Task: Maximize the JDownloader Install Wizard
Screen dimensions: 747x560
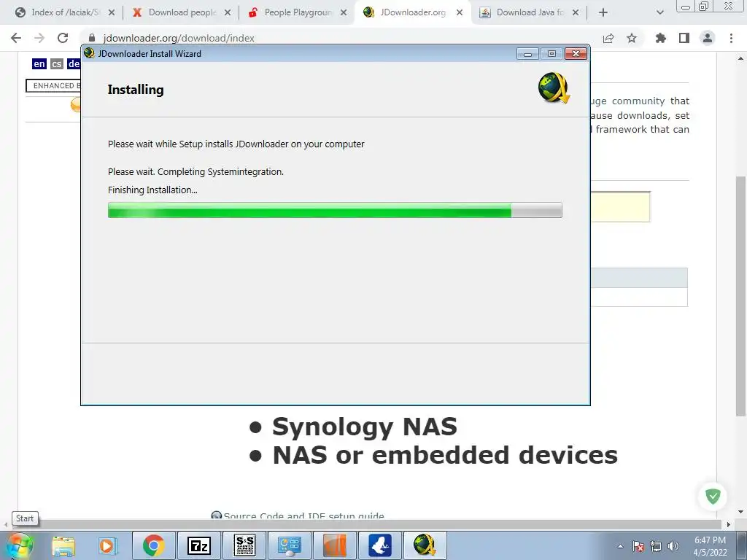Action: tap(551, 54)
